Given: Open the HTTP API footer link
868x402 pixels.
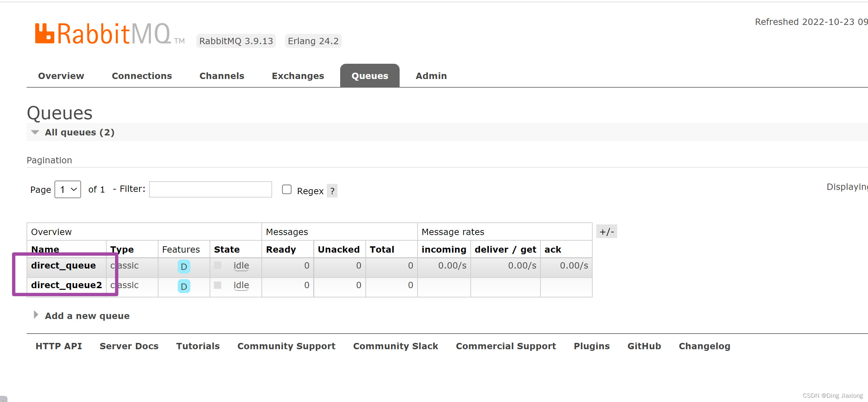Looking at the screenshot, I should [x=58, y=346].
